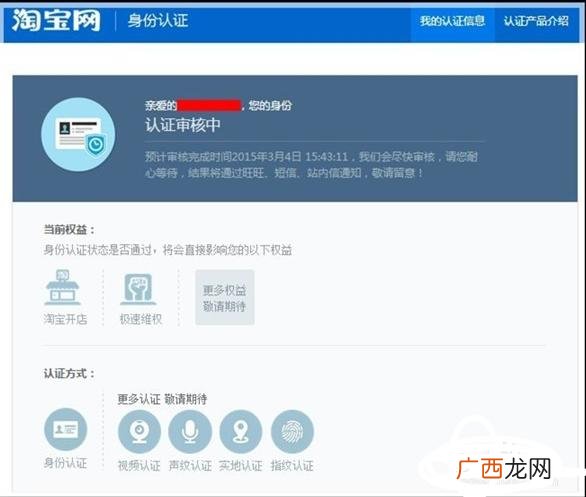Image resolution: width=586 pixels, height=497 pixels.
Task: Click the 声纹认证 label
Action: point(190,466)
